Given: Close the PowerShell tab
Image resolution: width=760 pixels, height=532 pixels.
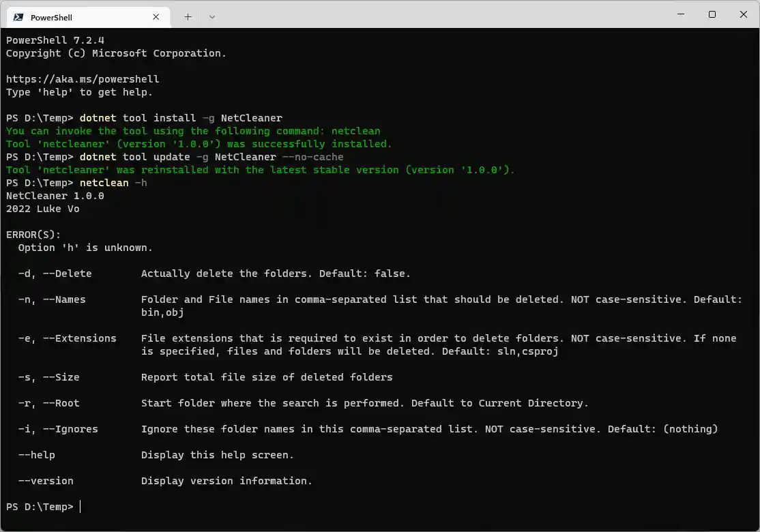Looking at the screenshot, I should click(156, 17).
